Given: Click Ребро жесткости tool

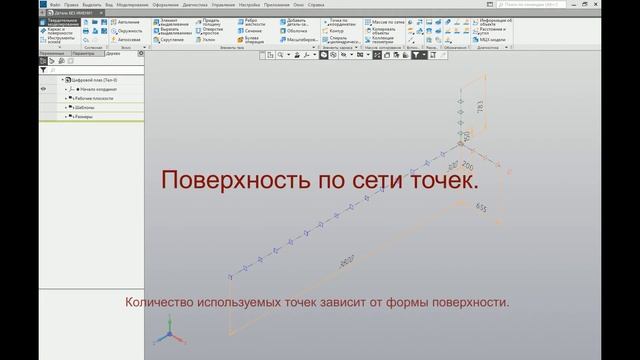Looking at the screenshot, I should click(251, 22).
